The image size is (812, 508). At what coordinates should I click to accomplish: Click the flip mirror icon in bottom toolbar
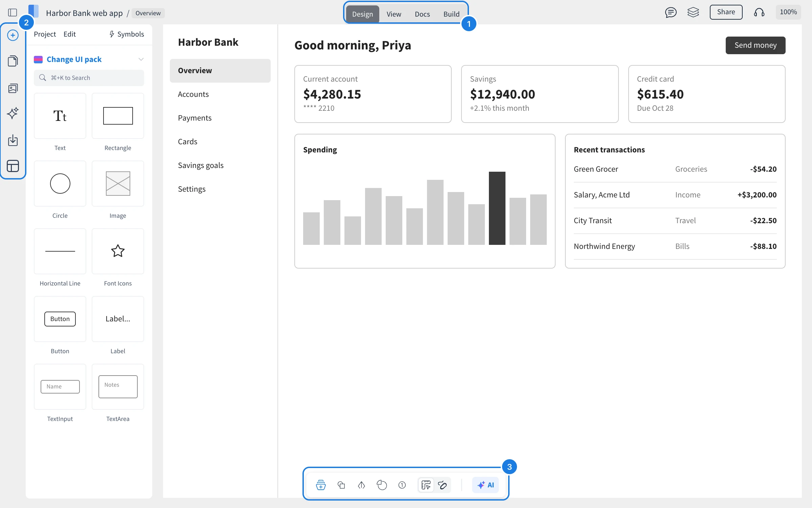tap(361, 485)
